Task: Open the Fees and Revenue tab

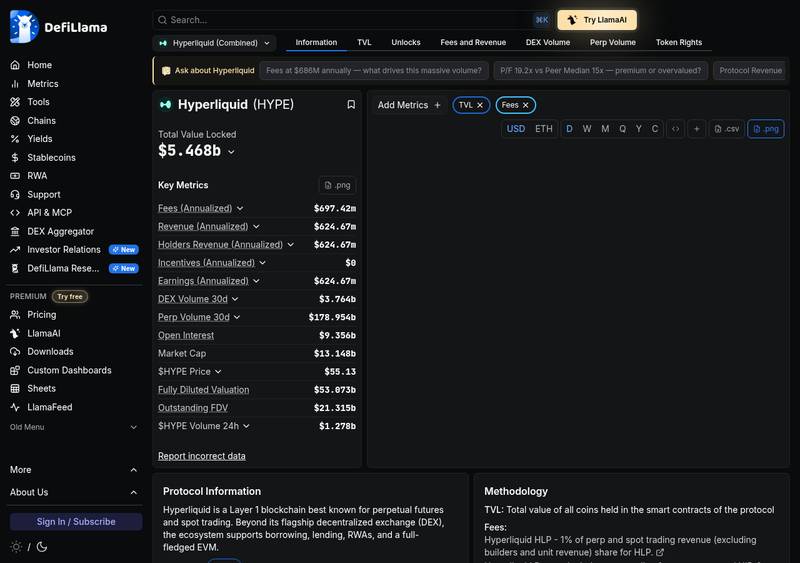Action: (473, 42)
